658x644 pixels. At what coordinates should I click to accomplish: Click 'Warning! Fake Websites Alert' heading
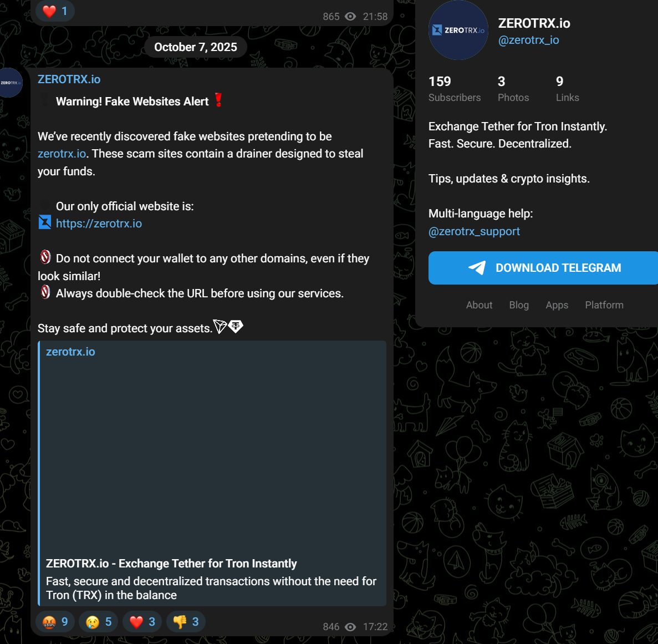pos(132,102)
